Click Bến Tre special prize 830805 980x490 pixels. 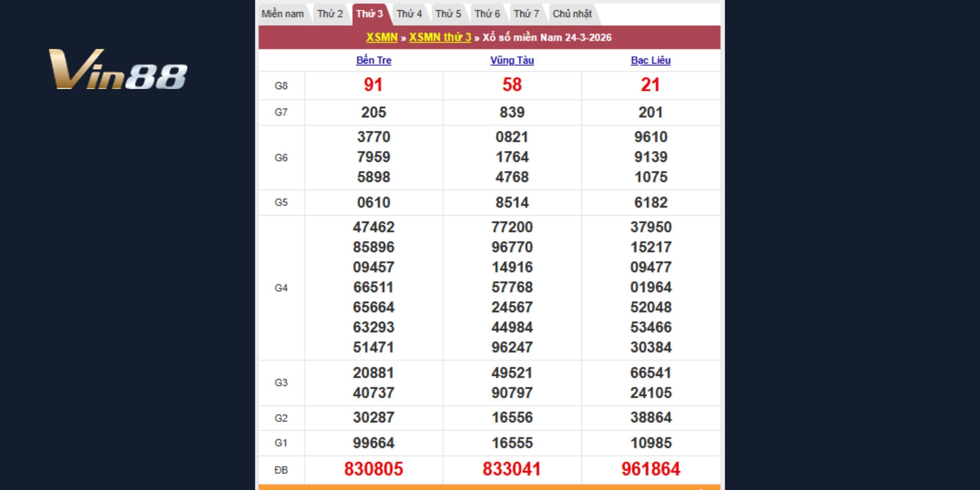(x=374, y=469)
